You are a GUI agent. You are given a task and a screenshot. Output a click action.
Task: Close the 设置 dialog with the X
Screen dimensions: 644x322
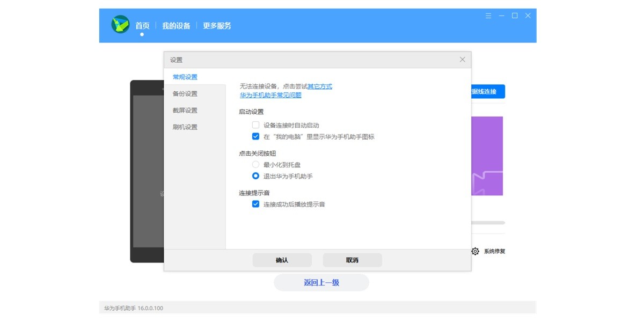(462, 60)
